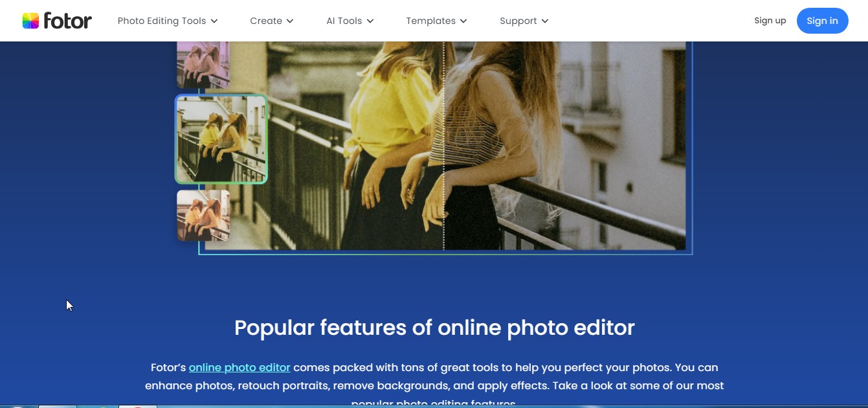This screenshot has height=408, width=868.
Task: Click the Fotor colorful logo icon
Action: click(30, 21)
